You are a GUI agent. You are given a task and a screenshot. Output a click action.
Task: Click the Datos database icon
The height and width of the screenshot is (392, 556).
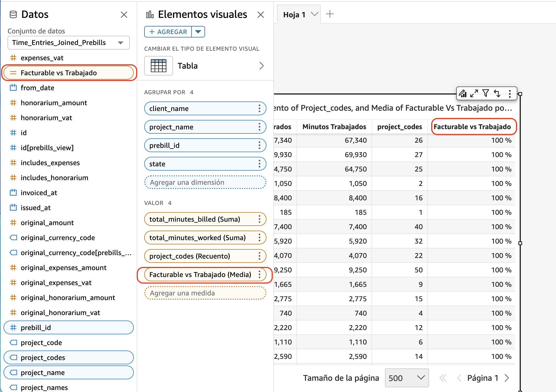[x=13, y=14]
